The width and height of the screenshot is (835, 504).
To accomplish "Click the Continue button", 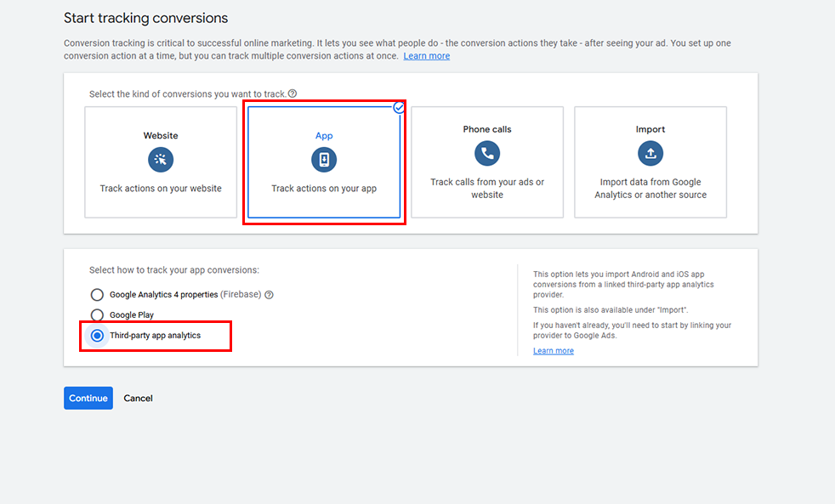I will [88, 398].
